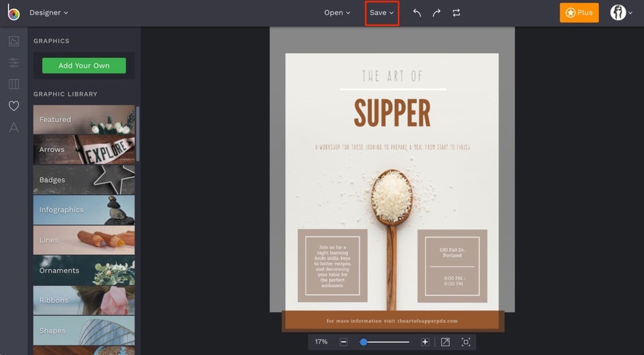Click the BeFunky logo icon
This screenshot has width=644, height=355.
click(14, 13)
